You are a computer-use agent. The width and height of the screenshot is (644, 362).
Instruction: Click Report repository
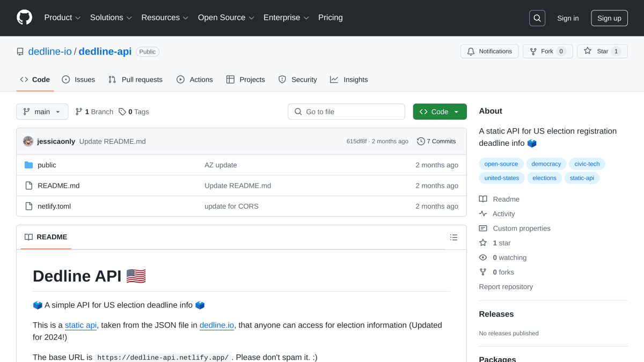pos(506,287)
